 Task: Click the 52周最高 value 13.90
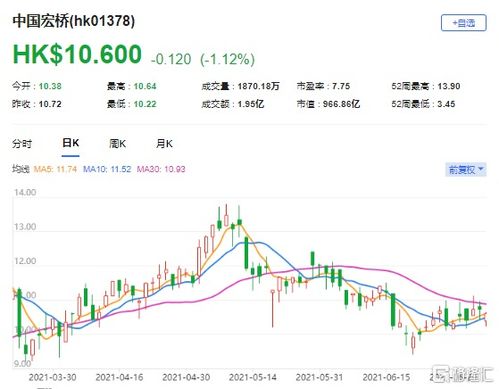[449, 86]
